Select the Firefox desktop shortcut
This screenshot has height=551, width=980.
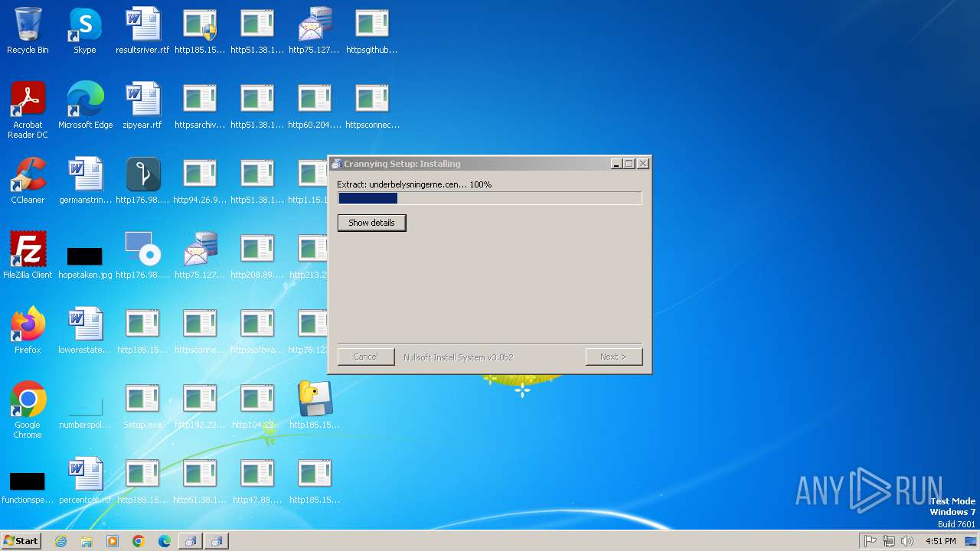[x=28, y=331]
